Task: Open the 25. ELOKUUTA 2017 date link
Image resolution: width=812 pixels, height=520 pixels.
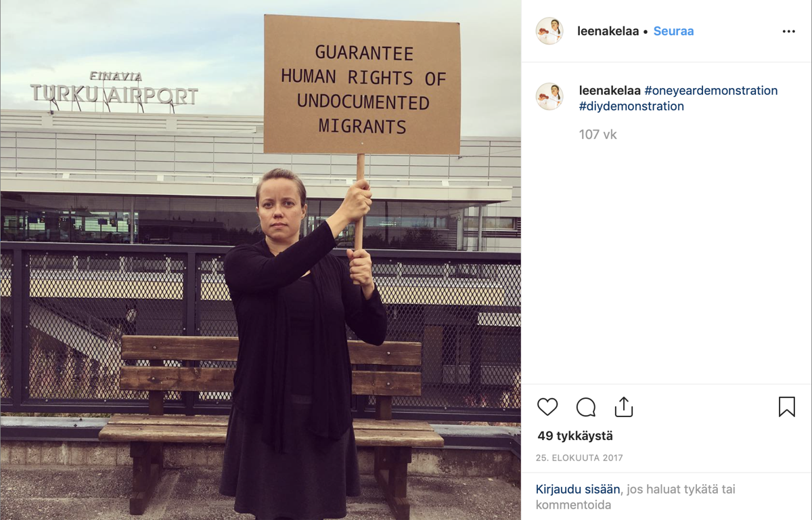Action: (581, 458)
